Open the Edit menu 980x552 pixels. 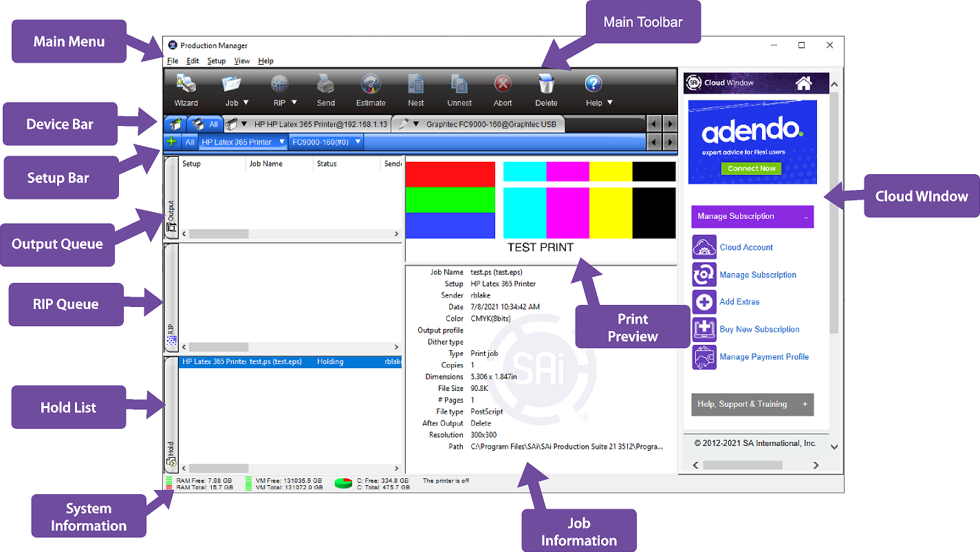[x=193, y=61]
